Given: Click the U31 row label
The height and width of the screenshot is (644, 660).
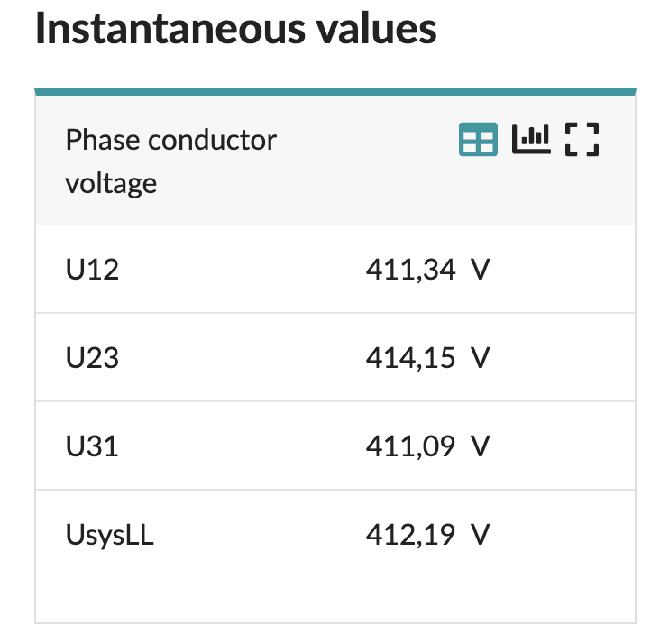Looking at the screenshot, I should [x=92, y=446].
